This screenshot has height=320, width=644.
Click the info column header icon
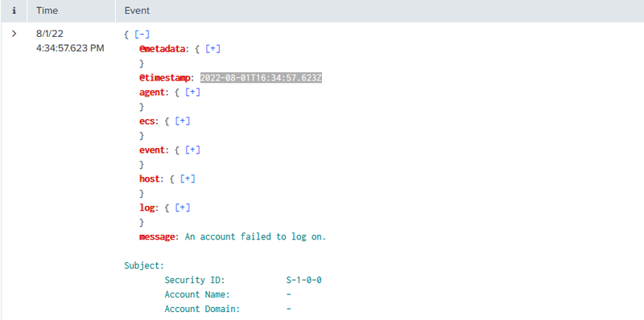coord(14,11)
